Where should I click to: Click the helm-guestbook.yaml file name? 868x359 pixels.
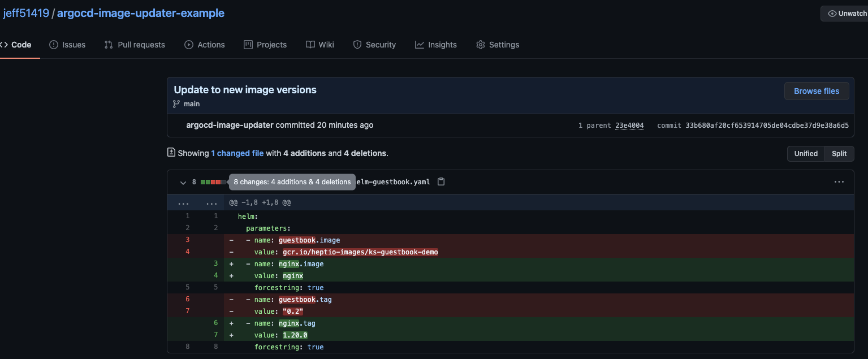(392, 182)
